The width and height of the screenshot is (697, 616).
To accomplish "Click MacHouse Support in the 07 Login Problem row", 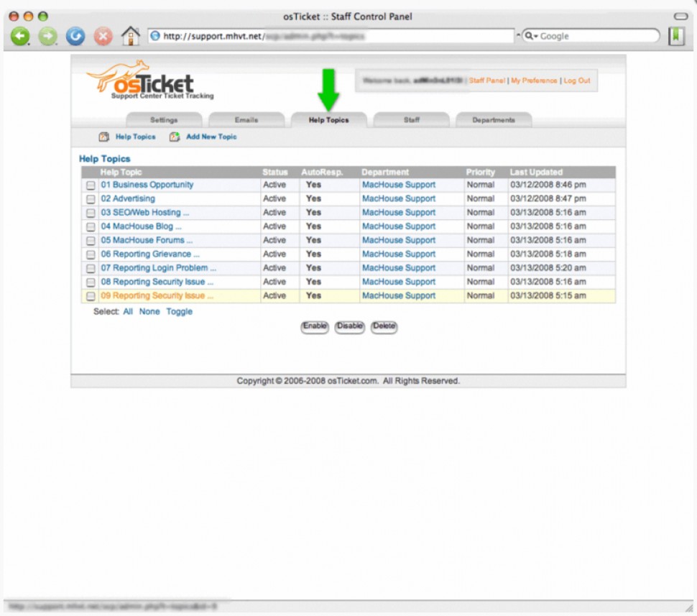I will (399, 268).
